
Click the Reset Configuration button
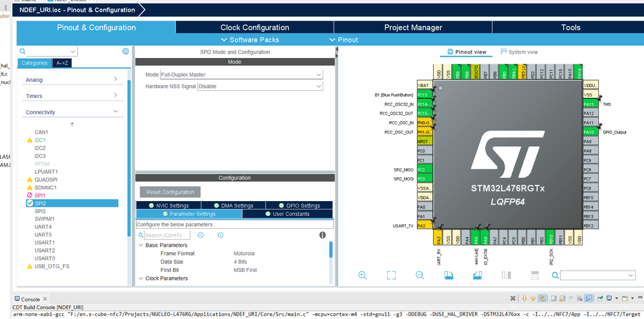point(170,192)
